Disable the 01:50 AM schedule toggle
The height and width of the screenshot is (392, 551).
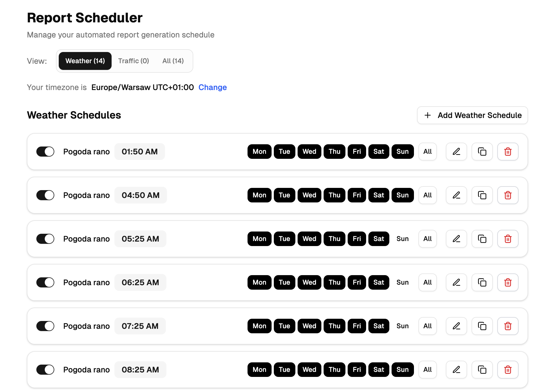click(x=45, y=152)
